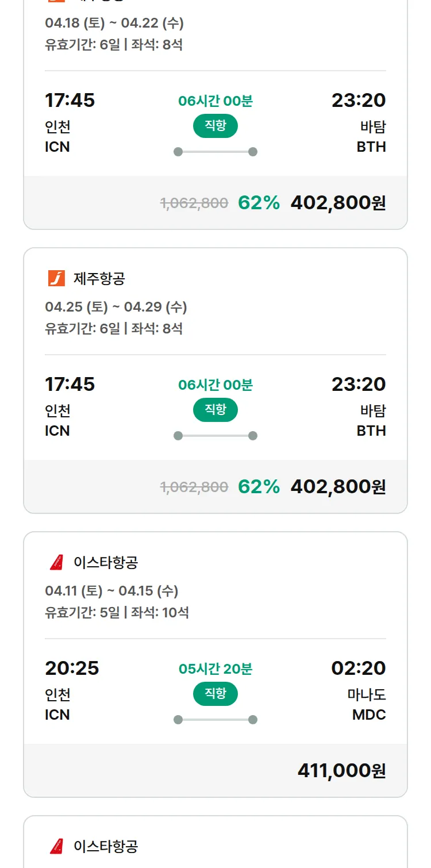Click the route line on 04.18 flight
The height and width of the screenshot is (868, 431).
(215, 152)
